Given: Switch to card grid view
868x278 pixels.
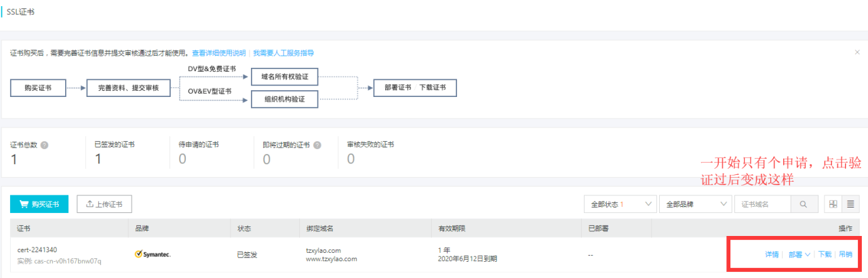Looking at the screenshot, I should 833,204.
